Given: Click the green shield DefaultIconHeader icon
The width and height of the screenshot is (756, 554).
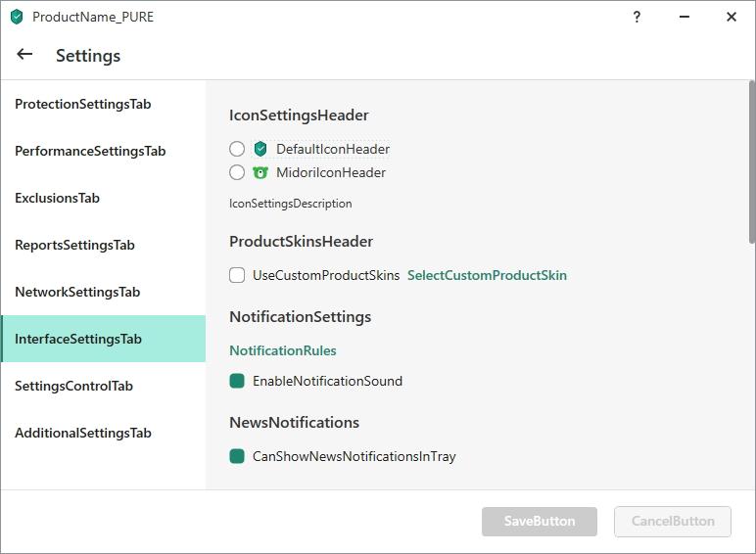Looking at the screenshot, I should [260, 149].
